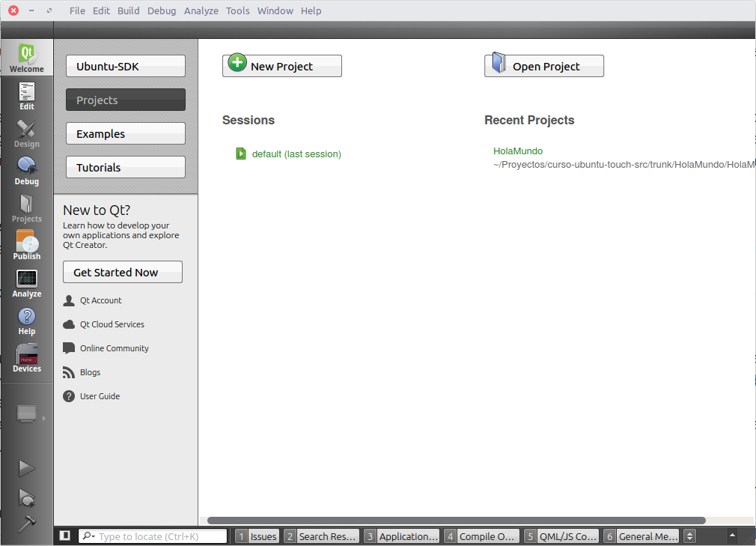
Task: Click the Qt Account person icon
Action: [69, 301]
